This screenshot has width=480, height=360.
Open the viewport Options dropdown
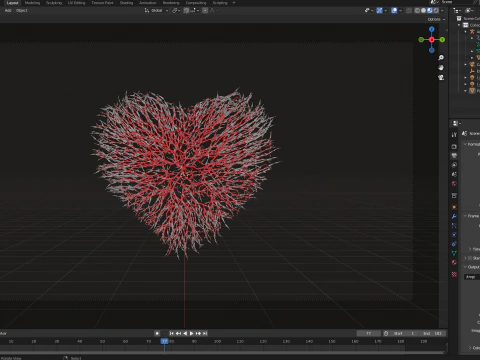(436, 19)
